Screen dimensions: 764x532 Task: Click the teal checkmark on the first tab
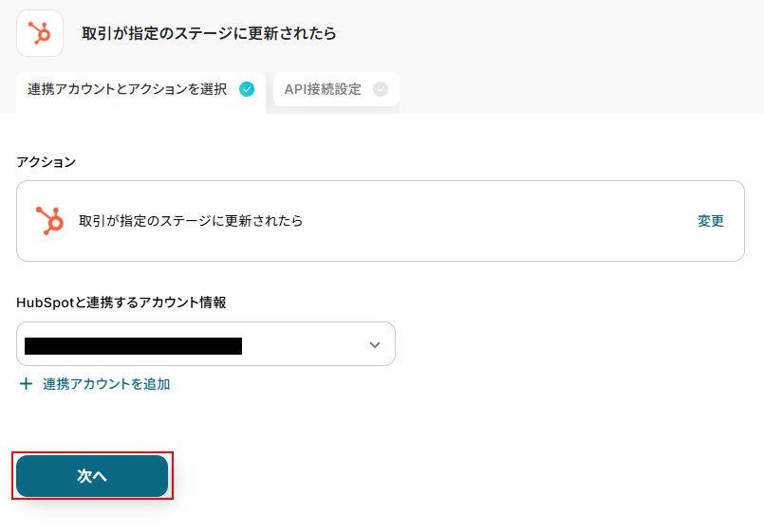[x=247, y=89]
